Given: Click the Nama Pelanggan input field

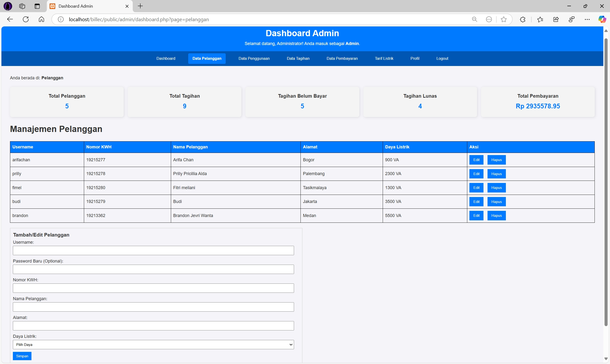Looking at the screenshot, I should pyautogui.click(x=153, y=307).
